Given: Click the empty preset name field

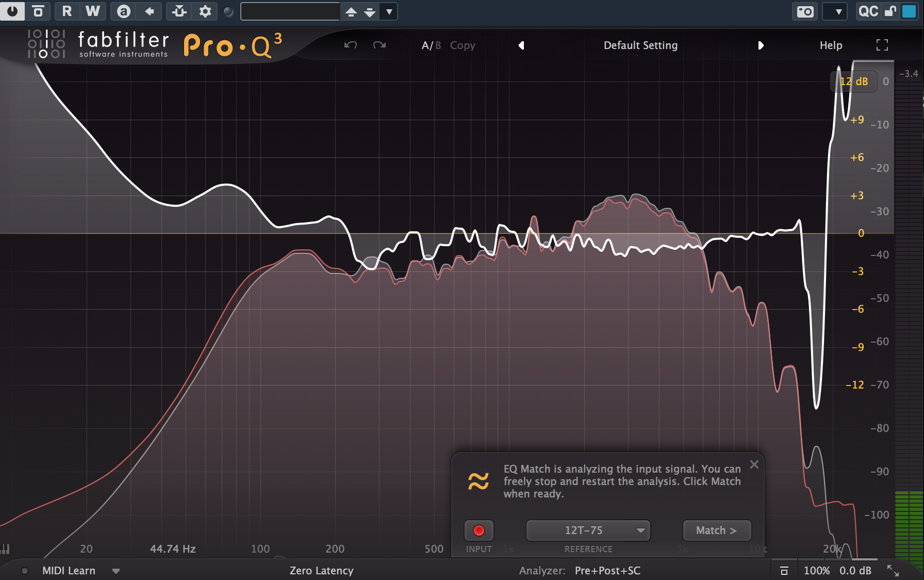Looking at the screenshot, I should [x=290, y=11].
